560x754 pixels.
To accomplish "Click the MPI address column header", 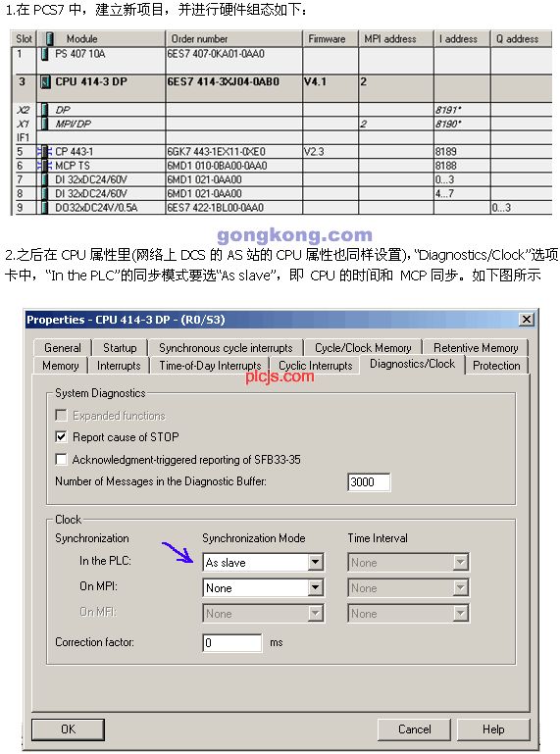I will tap(396, 39).
